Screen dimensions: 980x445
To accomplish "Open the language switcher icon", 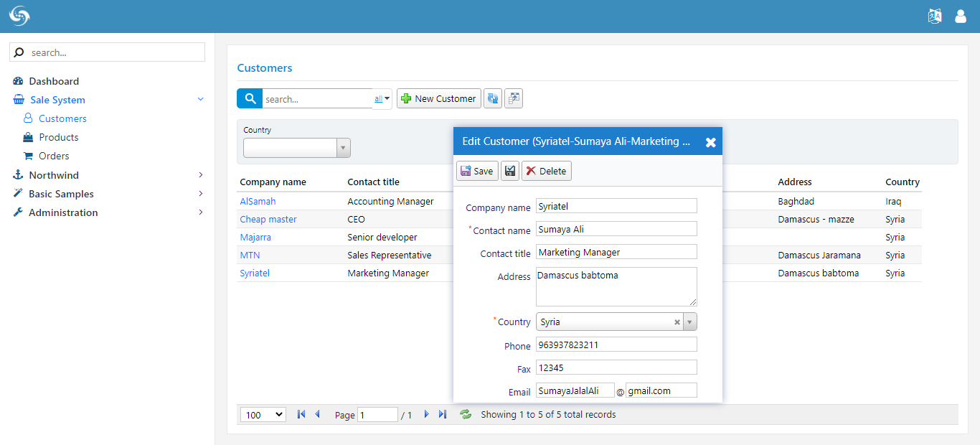I will 935,17.
